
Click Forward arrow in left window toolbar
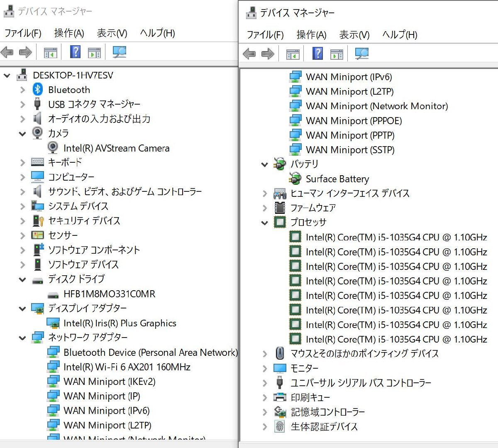[x=25, y=52]
